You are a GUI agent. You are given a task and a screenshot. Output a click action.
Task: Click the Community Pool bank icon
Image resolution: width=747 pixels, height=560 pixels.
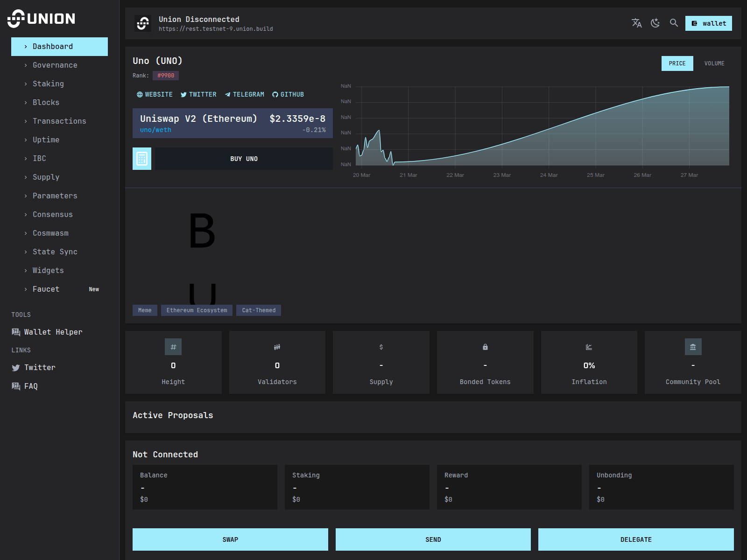[693, 347]
